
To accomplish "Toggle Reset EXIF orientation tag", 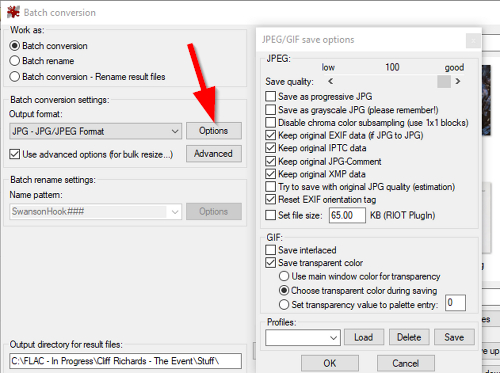I will tap(270, 199).
